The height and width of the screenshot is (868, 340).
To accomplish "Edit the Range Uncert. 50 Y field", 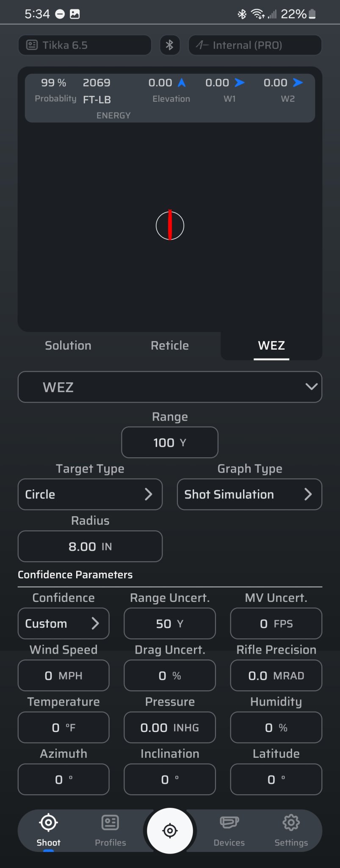I will tap(170, 623).
